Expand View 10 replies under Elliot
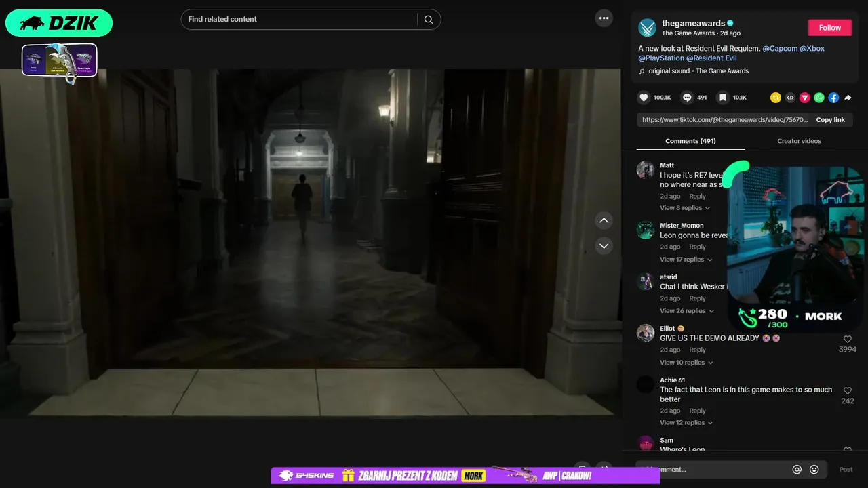This screenshot has height=488, width=868. coord(686,363)
